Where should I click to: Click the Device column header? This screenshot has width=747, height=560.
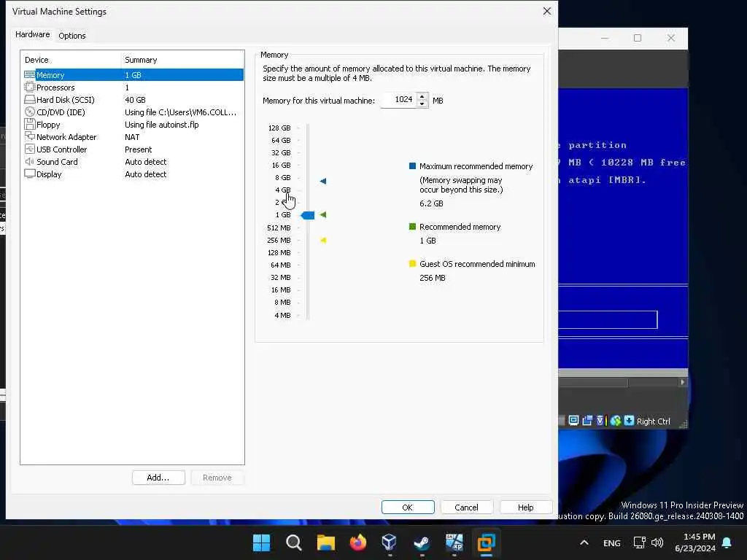[x=71, y=60]
